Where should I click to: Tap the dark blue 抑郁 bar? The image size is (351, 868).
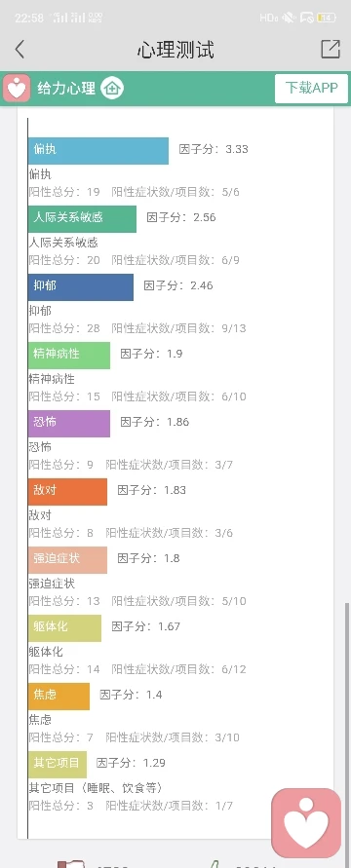(81, 287)
